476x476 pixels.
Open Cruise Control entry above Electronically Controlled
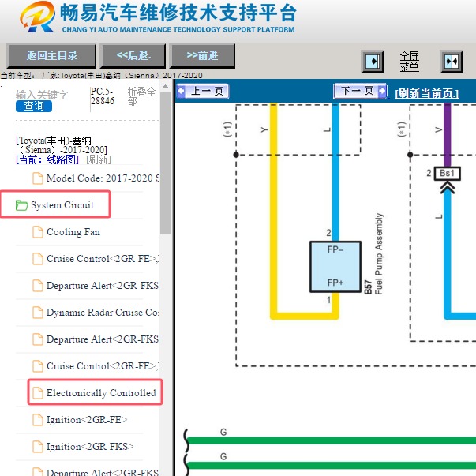point(103,366)
